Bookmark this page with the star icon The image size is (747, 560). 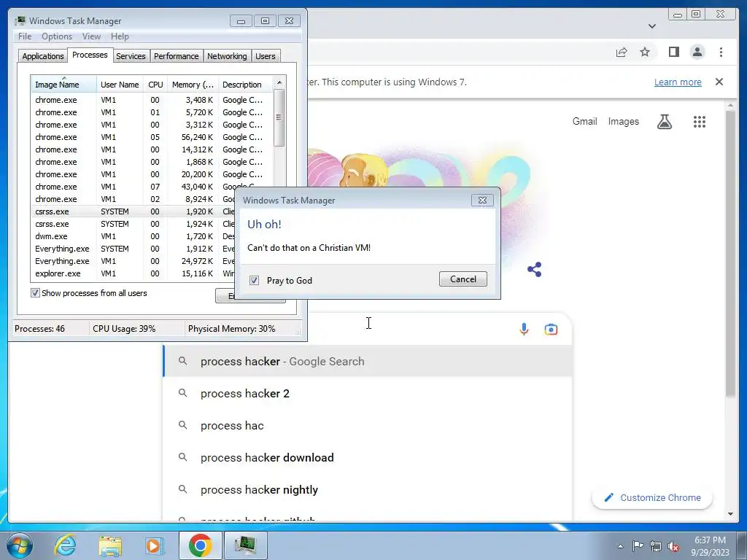(x=645, y=52)
